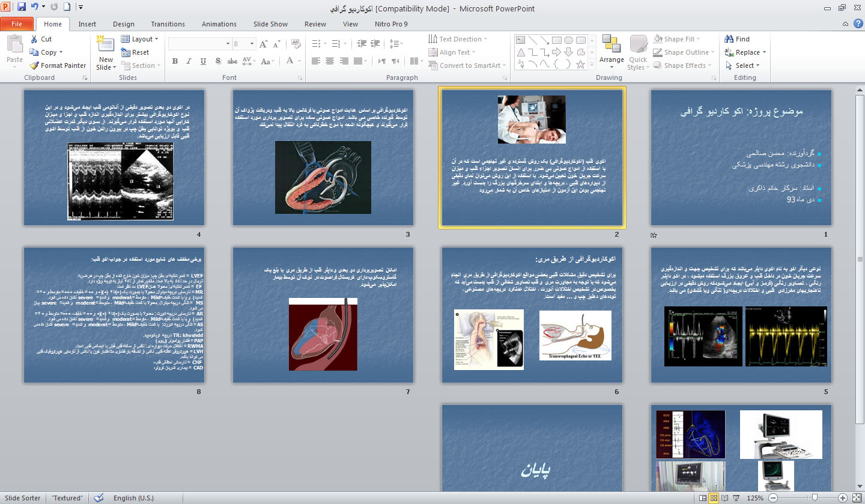Click the Undo arrow icon
The image size is (865, 504).
[35, 8]
